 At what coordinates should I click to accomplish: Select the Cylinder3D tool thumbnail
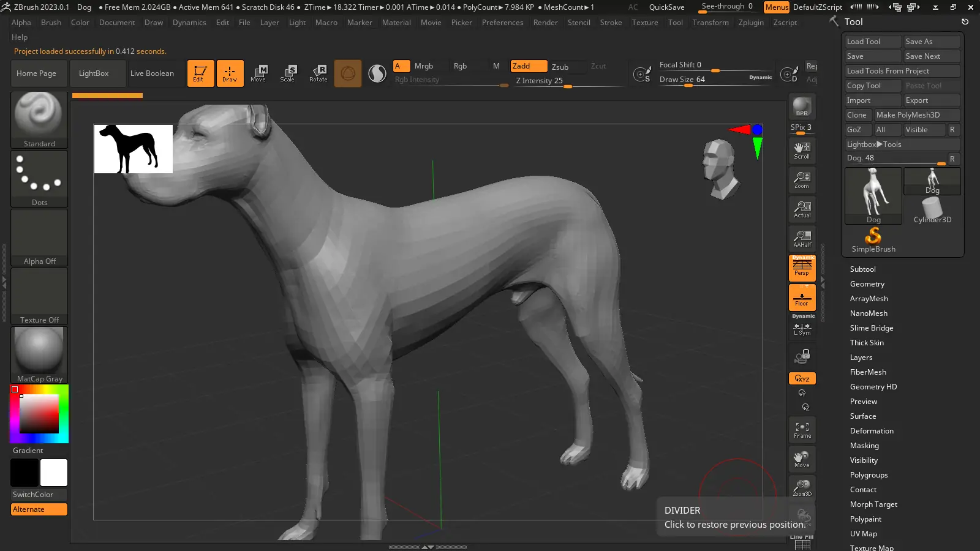pos(932,210)
